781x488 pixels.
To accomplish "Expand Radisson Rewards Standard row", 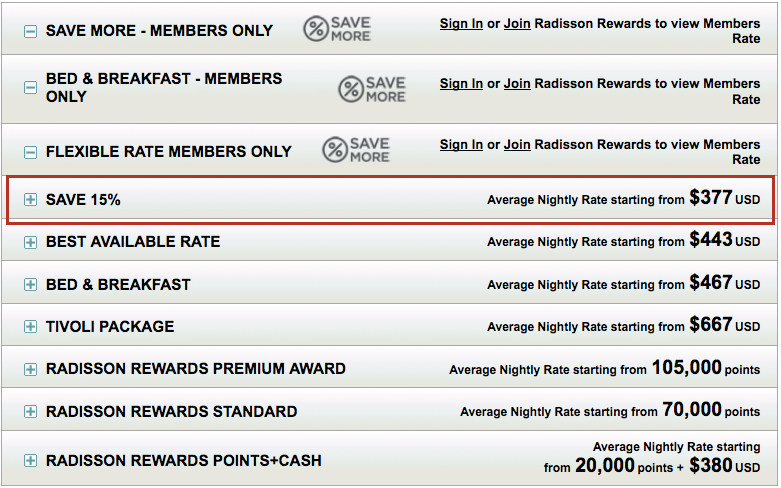I will click(30, 412).
